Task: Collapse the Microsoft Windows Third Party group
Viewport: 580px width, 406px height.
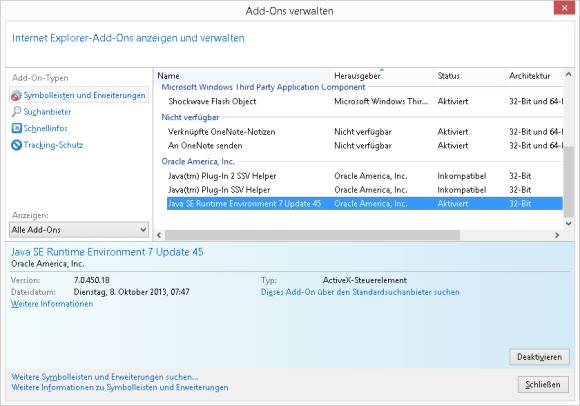Action: point(263,87)
